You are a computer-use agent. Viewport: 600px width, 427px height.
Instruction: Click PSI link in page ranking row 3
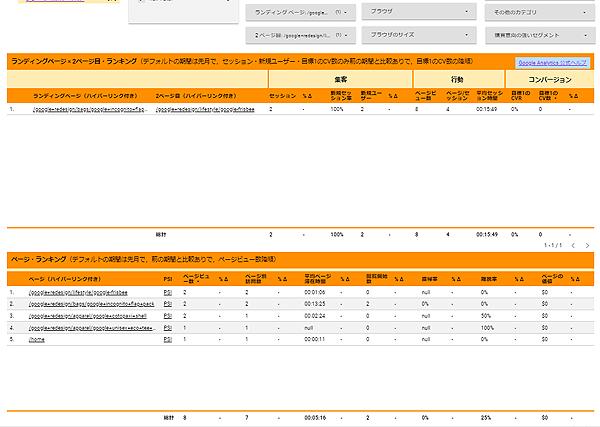click(x=168, y=316)
